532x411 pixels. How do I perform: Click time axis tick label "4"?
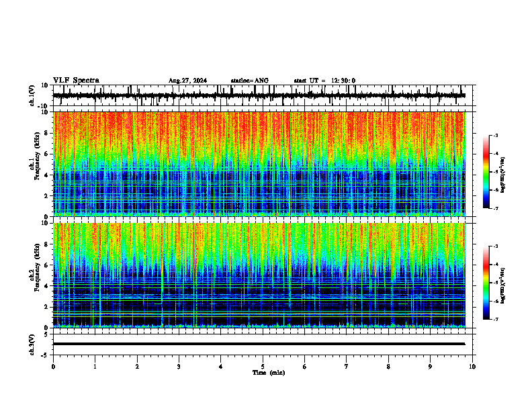click(x=221, y=367)
